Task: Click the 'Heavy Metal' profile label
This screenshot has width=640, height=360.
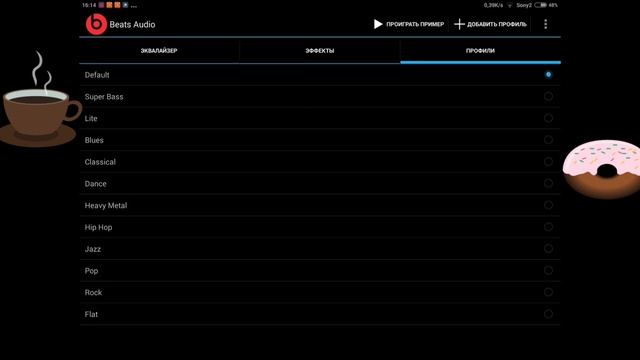Action: 106,205
